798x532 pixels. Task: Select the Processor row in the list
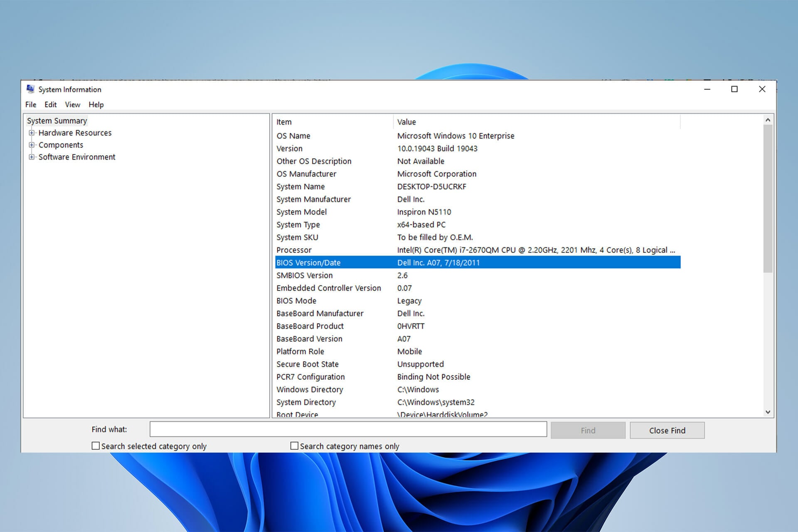pos(294,250)
